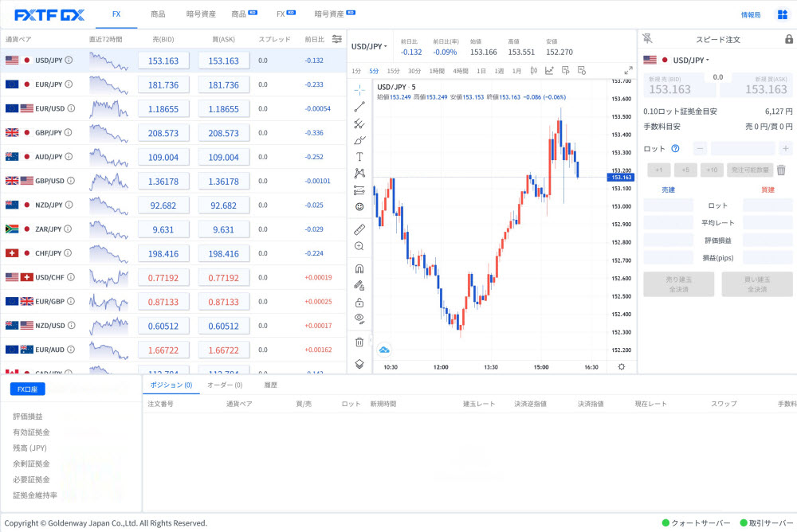Expand chart to fullscreen

628,70
